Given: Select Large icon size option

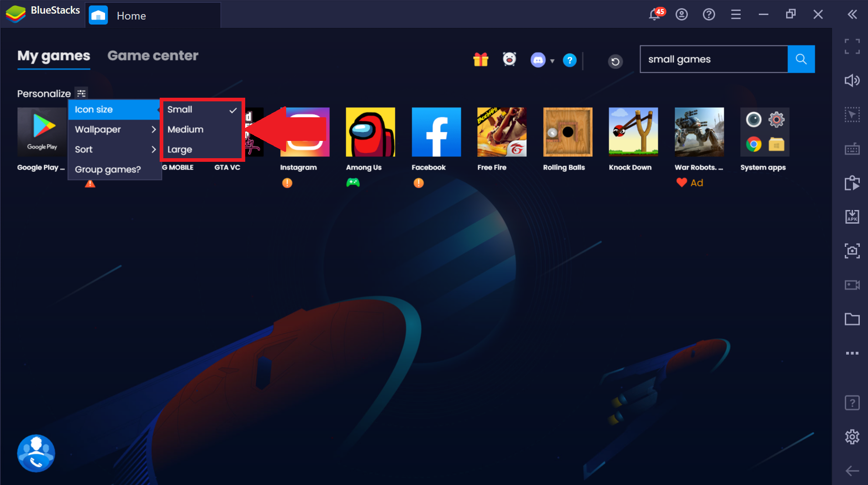Looking at the screenshot, I should (x=202, y=150).
